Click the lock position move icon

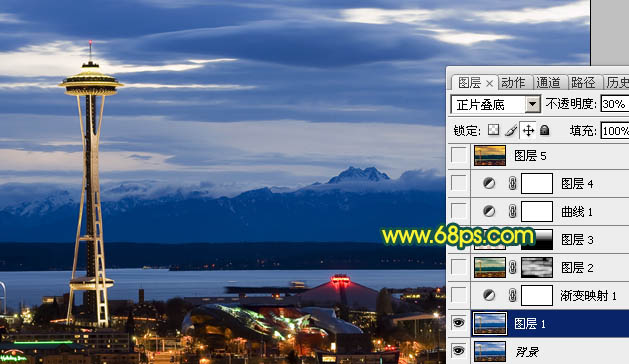click(528, 130)
